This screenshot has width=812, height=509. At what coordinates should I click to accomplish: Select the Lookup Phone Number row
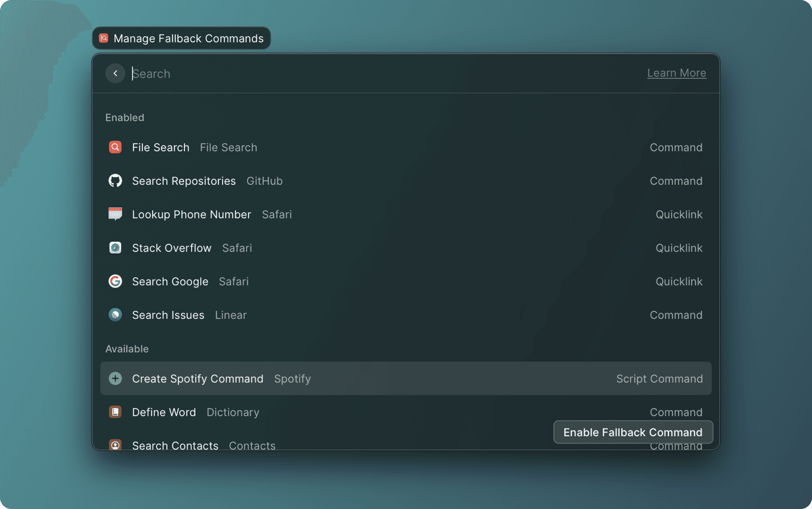tap(323, 214)
